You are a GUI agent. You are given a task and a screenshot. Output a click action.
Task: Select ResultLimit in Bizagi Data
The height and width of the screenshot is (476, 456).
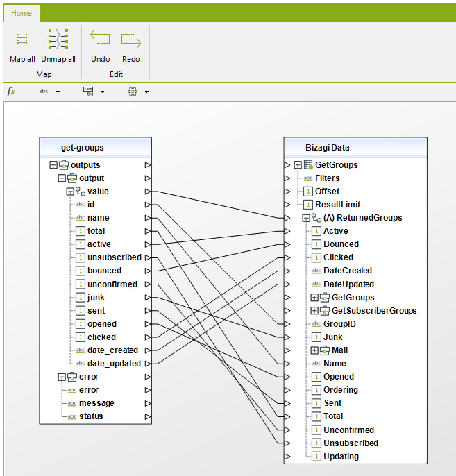338,204
